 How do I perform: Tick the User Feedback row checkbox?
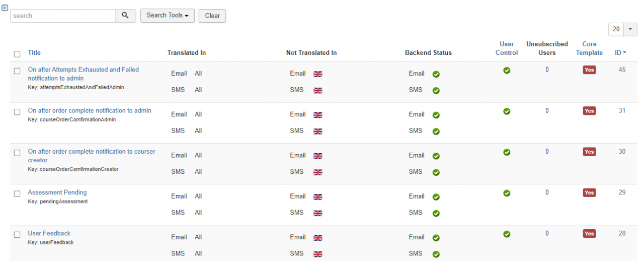17,234
